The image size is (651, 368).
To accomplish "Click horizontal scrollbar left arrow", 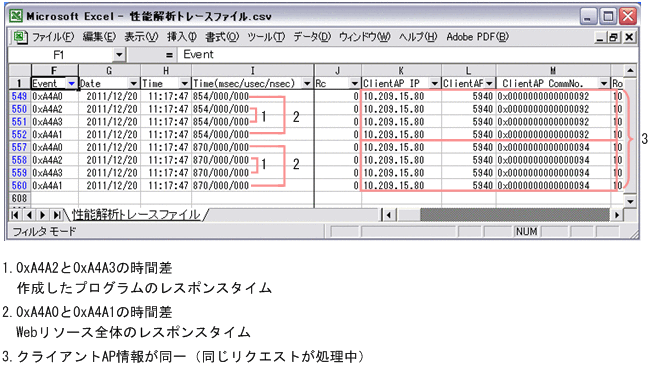I will (389, 215).
